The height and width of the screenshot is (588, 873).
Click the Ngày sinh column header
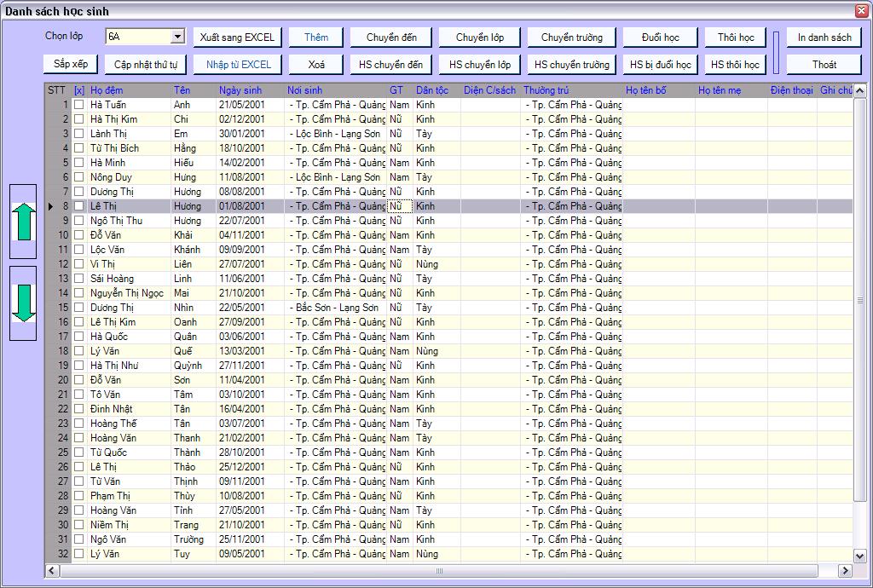[x=250, y=90]
